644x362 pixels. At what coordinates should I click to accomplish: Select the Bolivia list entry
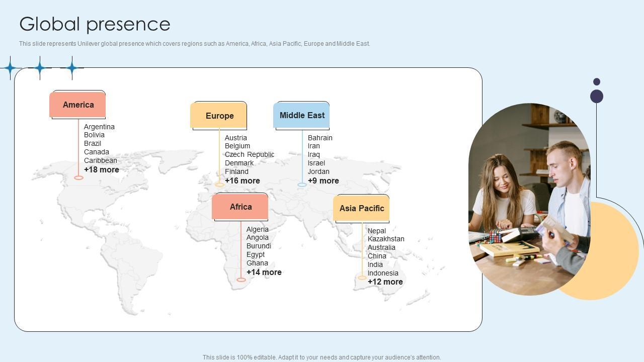(x=94, y=135)
